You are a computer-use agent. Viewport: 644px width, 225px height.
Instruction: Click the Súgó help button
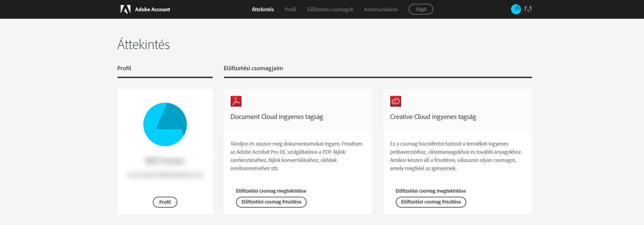421,9
